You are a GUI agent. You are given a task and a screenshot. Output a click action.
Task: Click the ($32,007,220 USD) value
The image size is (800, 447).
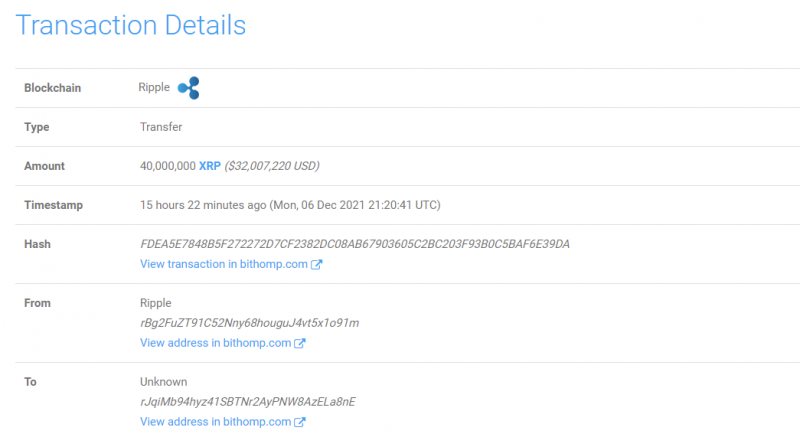(x=272, y=166)
